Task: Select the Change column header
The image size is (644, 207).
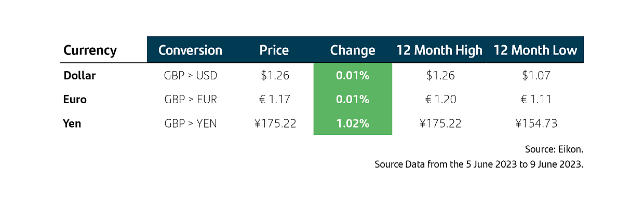Action: [x=353, y=50]
